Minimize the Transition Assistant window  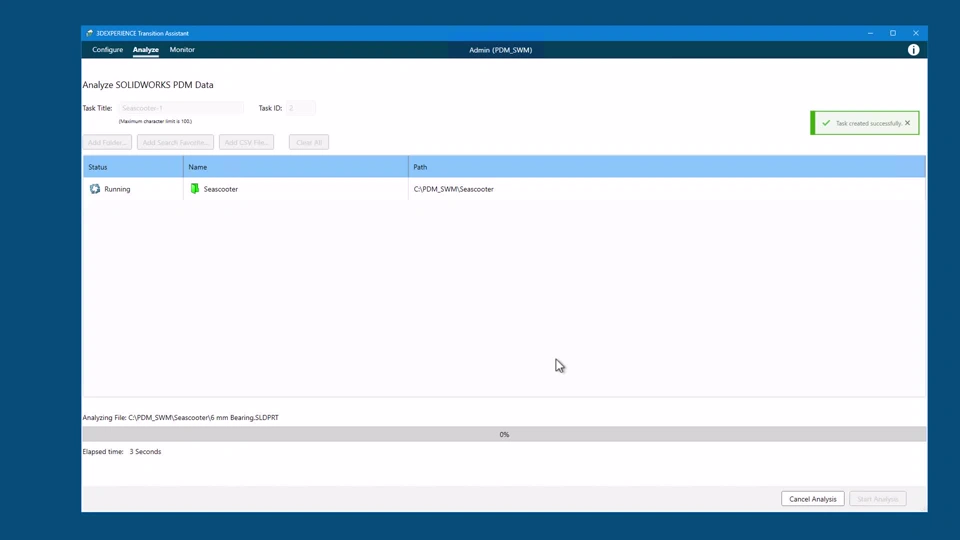(x=870, y=33)
